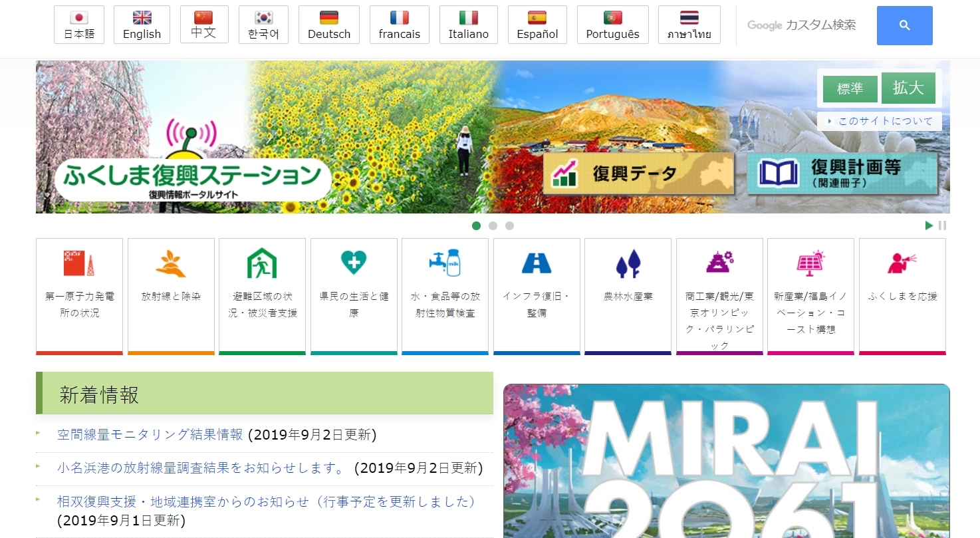Set text size to 標準
980x538 pixels.
(850, 89)
